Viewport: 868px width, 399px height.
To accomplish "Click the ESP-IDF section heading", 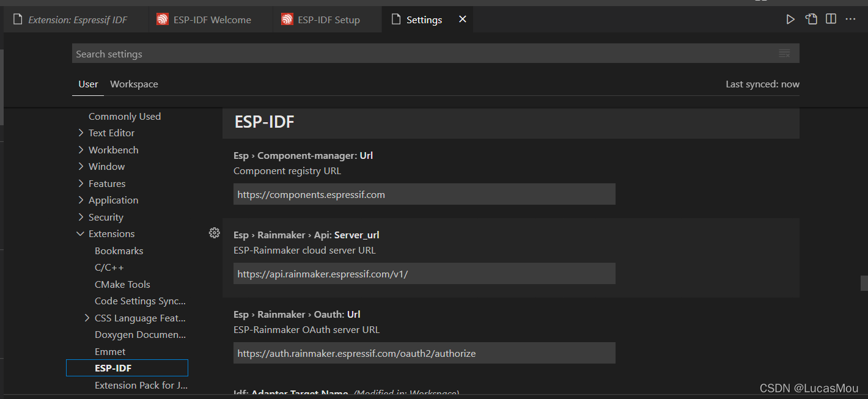I will [x=264, y=122].
